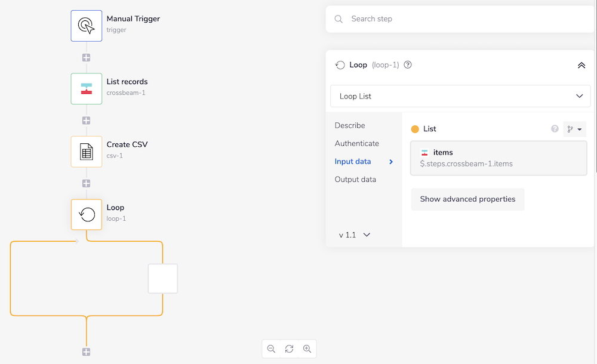Select the Manual Trigger step icon
The image size is (597, 364).
[87, 26]
